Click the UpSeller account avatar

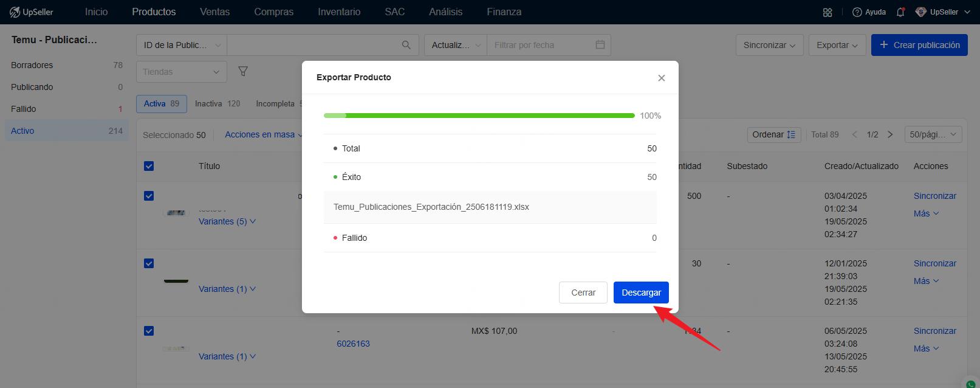pyautogui.click(x=921, y=12)
